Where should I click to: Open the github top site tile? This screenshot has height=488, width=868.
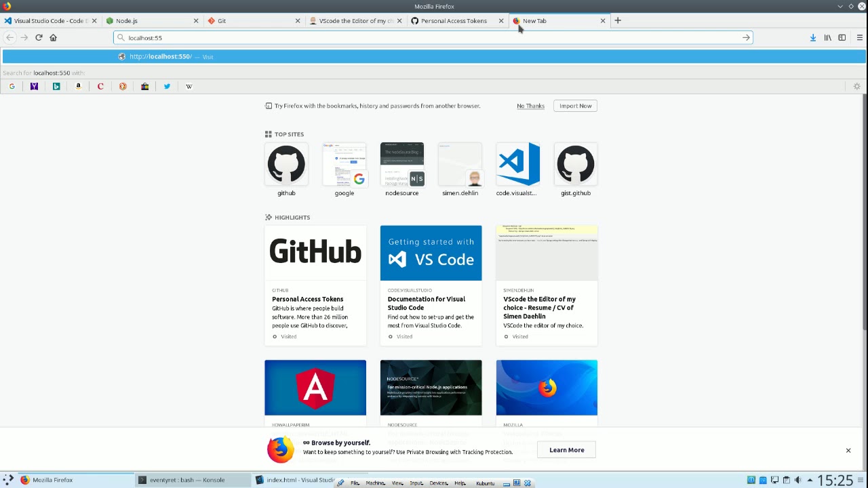coord(286,169)
